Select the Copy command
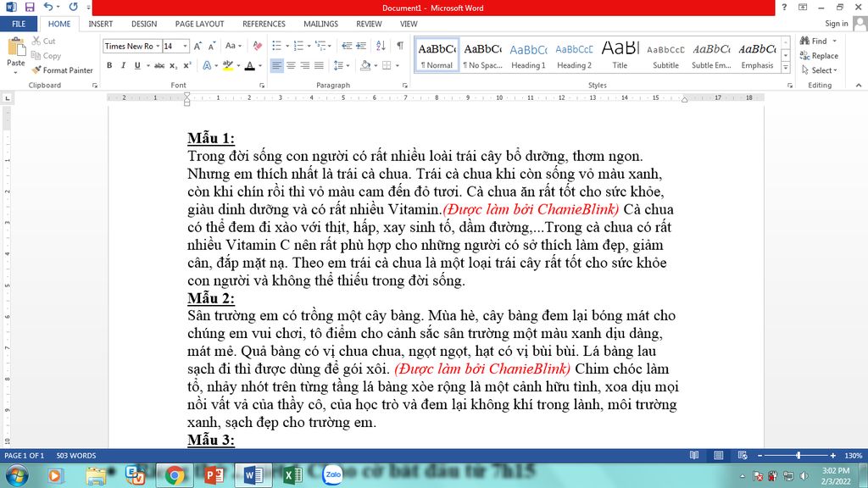Viewport: 868px width, 488px height. point(46,56)
